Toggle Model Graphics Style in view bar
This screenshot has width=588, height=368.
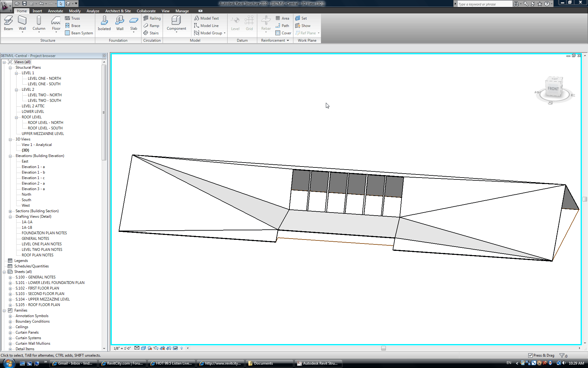point(143,348)
